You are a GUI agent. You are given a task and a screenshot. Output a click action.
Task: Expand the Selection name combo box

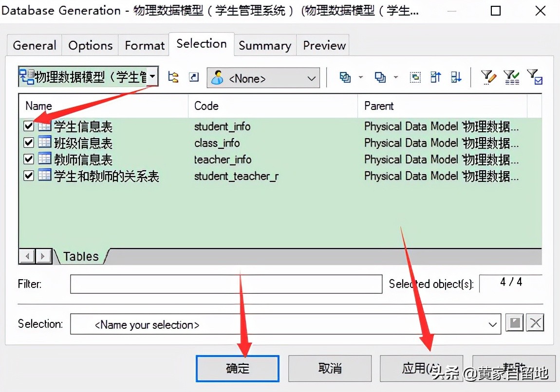tap(493, 324)
